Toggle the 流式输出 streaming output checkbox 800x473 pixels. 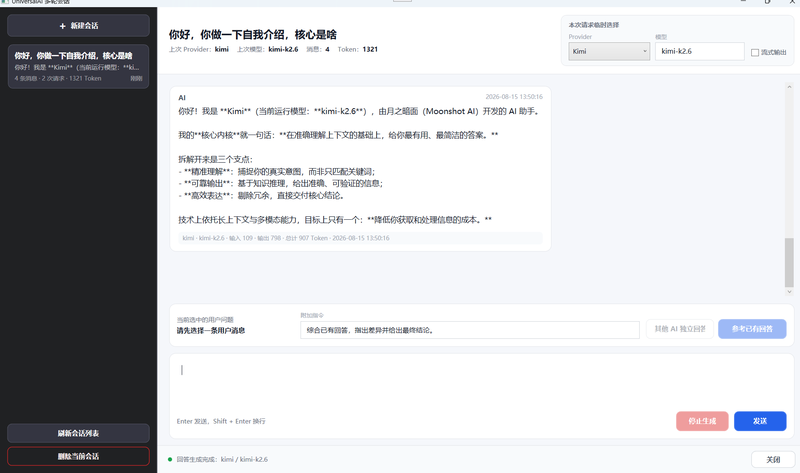755,53
